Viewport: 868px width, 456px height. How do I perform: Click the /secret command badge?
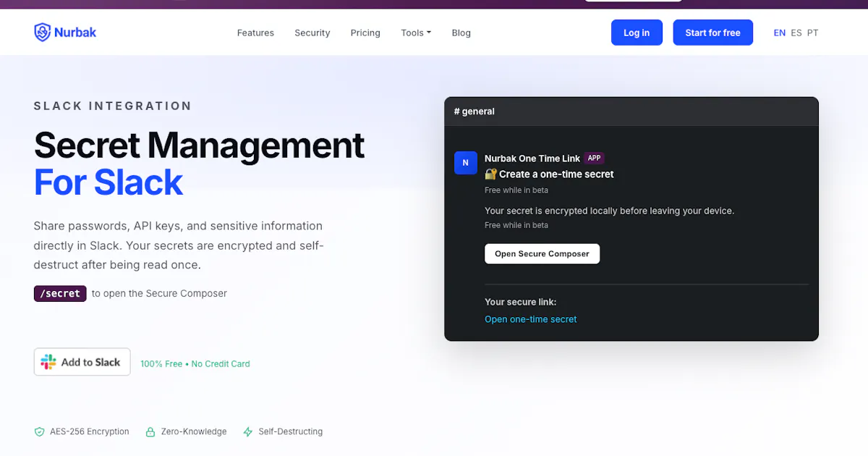(x=60, y=293)
